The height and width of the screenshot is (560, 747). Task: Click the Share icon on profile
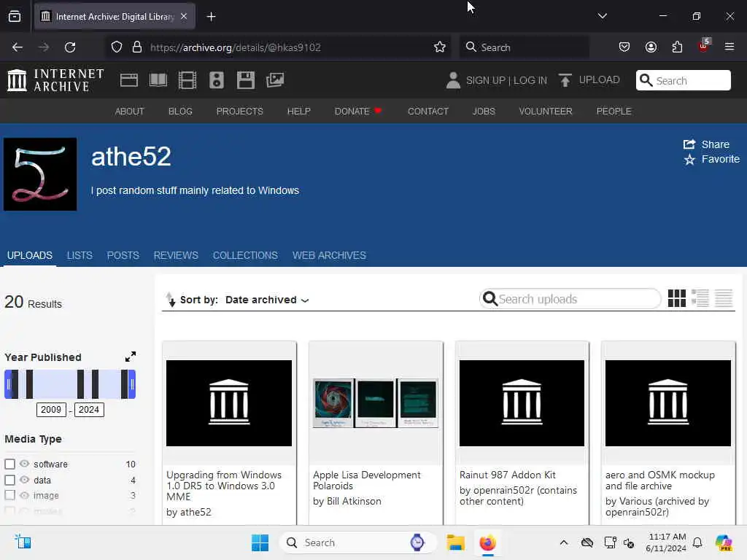click(689, 144)
